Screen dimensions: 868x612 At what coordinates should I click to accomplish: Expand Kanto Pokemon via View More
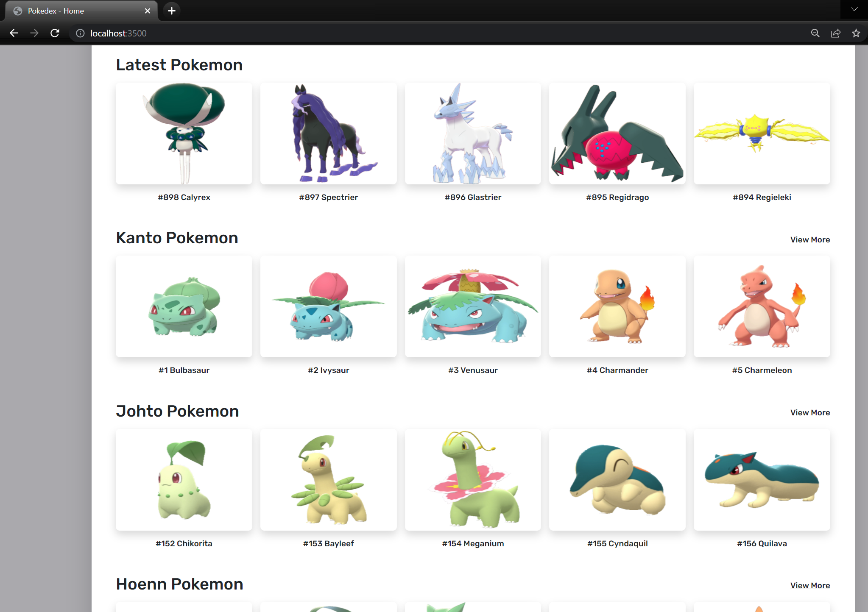(809, 239)
